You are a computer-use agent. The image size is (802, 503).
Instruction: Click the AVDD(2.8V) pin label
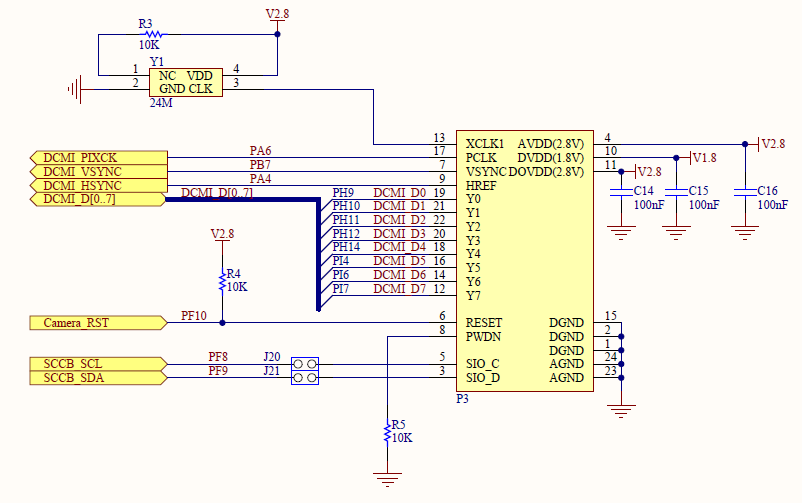click(x=550, y=144)
